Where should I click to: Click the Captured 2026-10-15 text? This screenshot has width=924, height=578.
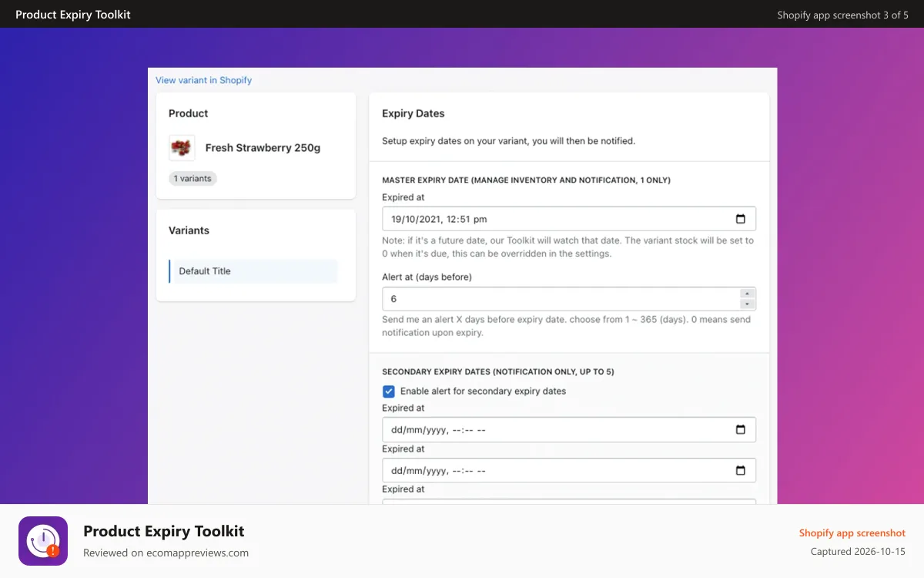pyautogui.click(x=858, y=552)
